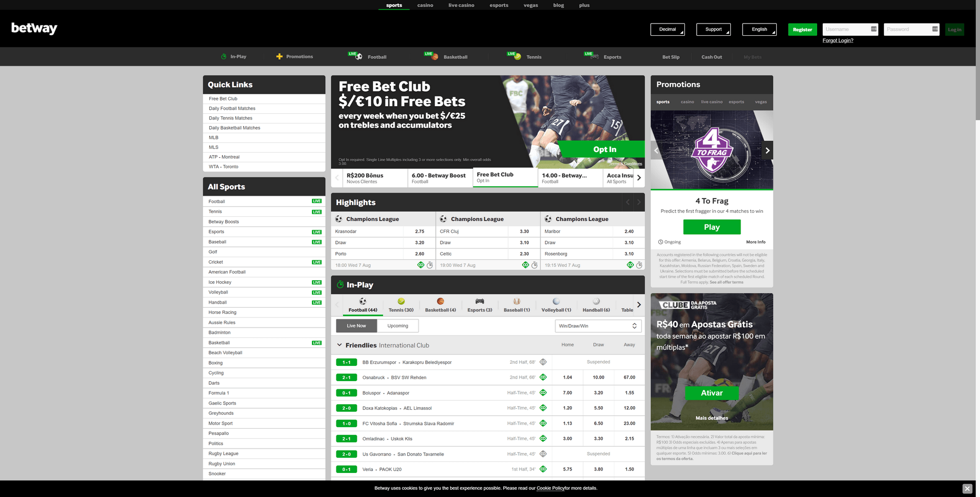
Task: Close the cookie notice banner
Action: (x=967, y=489)
